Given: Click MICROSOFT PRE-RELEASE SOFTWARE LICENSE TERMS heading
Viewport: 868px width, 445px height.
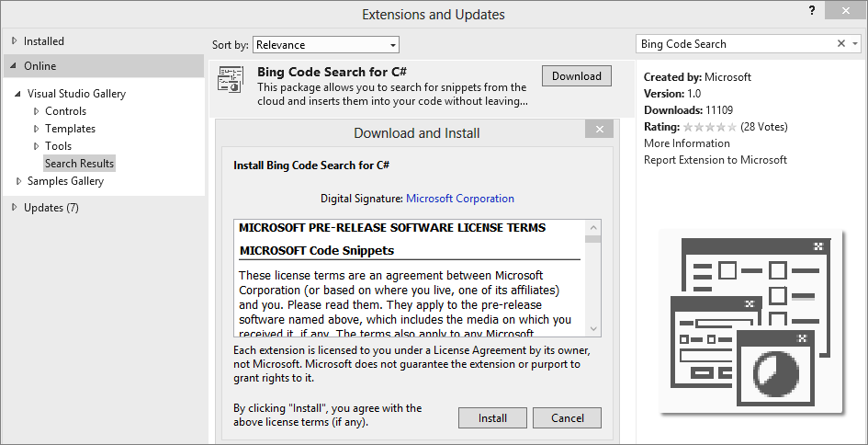Looking at the screenshot, I should tap(392, 228).
